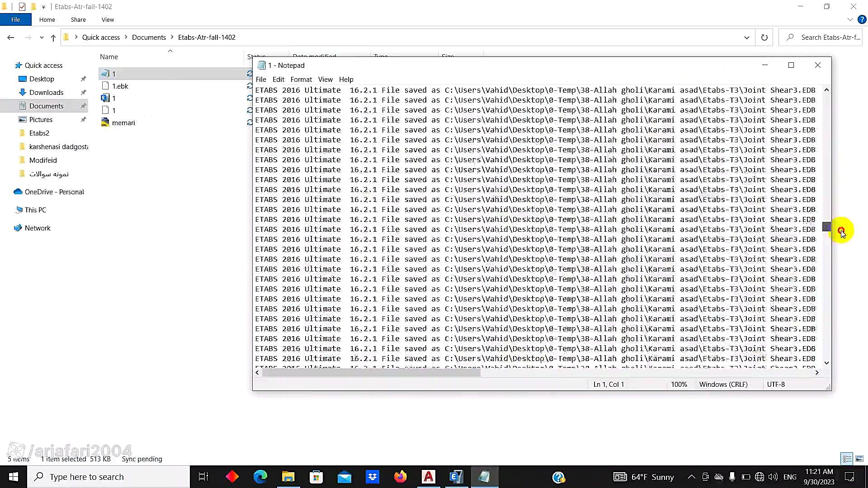Screen dimensions: 868x488
Task: Click the Notepad scroll left arrow
Action: (x=257, y=373)
